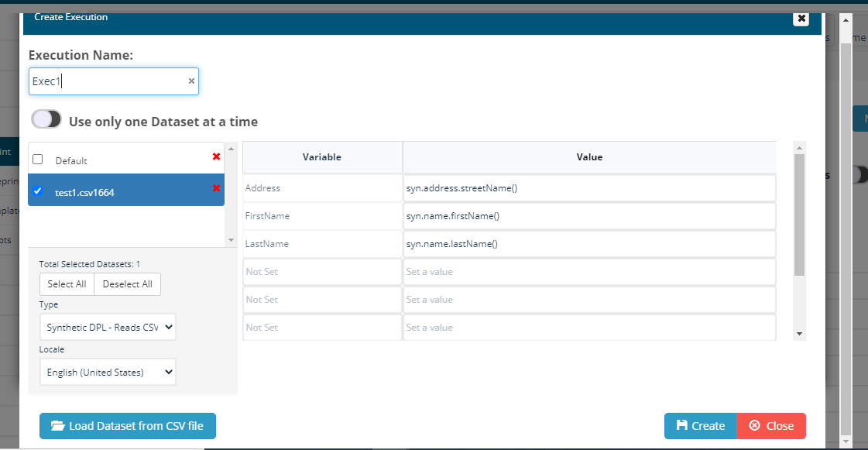Screen dimensions: 868x450
Task: Click the variable table vertical scrollbar thumb
Action: [800, 215]
